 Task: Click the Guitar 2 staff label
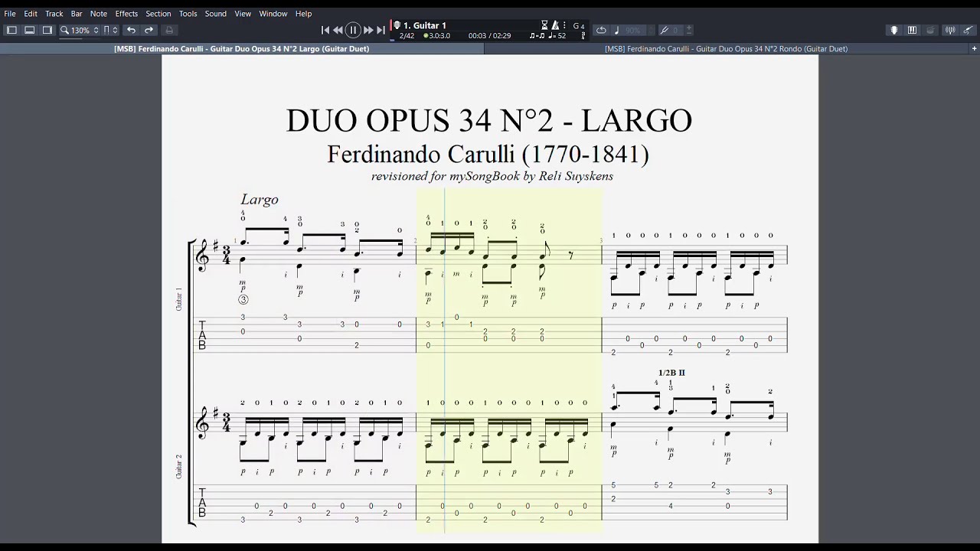(x=179, y=466)
